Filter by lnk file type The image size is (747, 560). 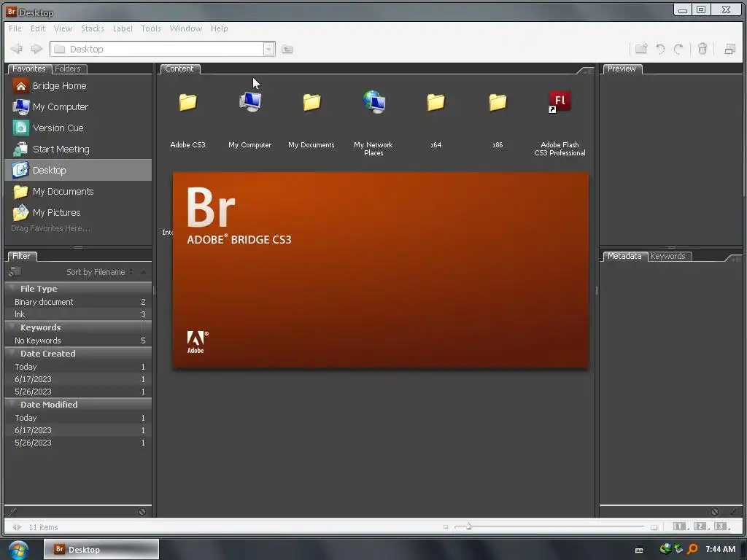click(x=78, y=314)
